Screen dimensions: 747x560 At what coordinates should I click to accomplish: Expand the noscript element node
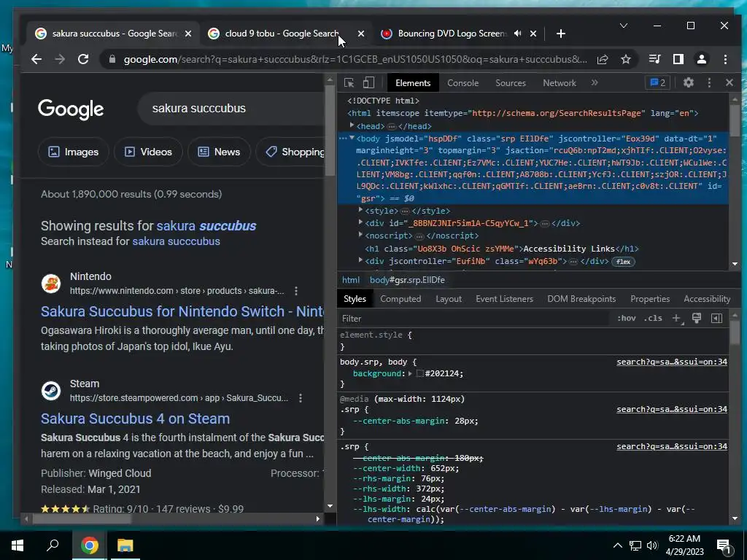(x=360, y=235)
